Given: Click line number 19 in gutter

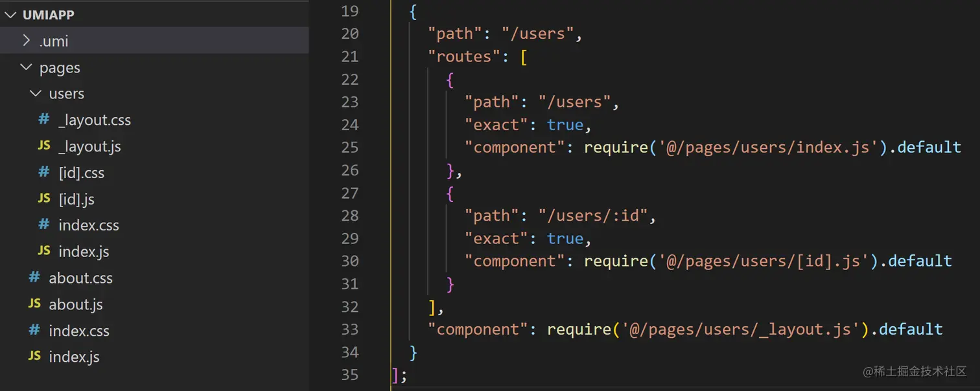Looking at the screenshot, I should tap(350, 11).
